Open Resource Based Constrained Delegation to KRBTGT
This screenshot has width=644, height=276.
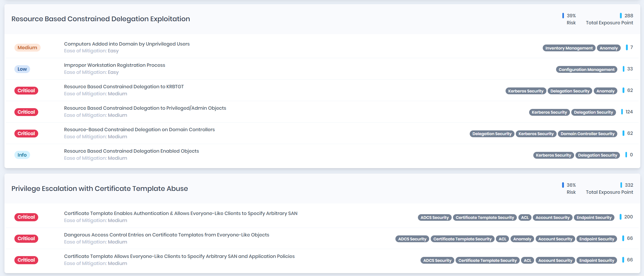click(124, 87)
